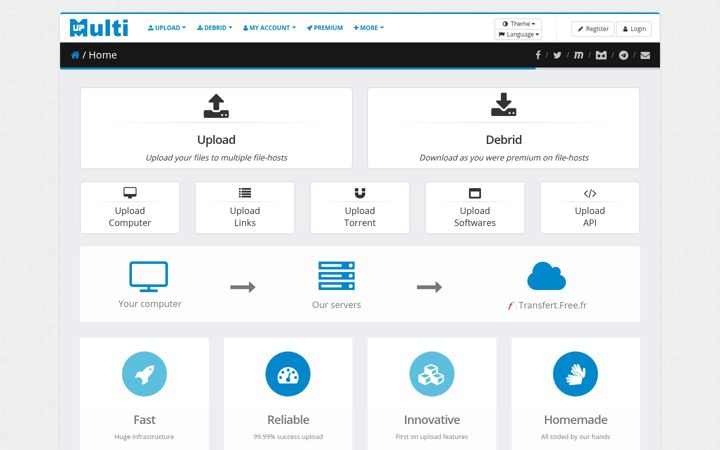Image resolution: width=720 pixels, height=450 pixels.
Task: Click the 'Our servers' text
Action: pos(337,305)
